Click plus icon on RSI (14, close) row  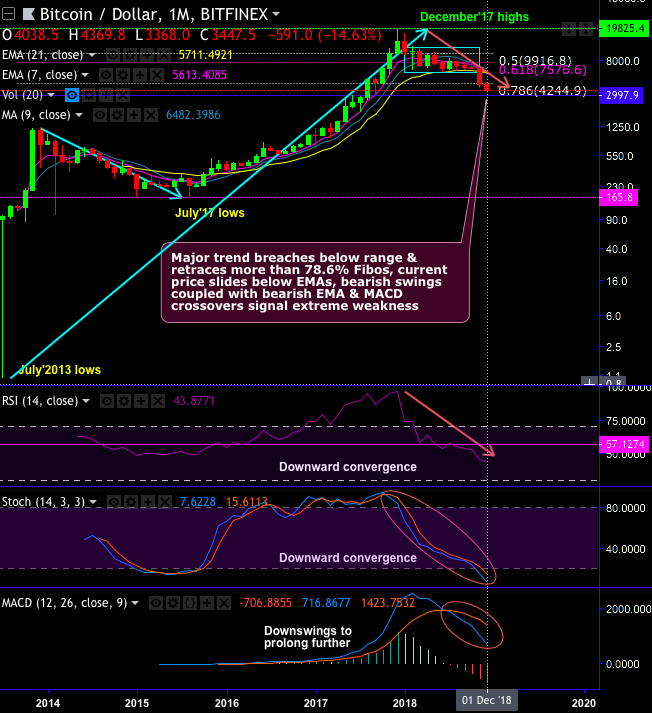point(141,401)
